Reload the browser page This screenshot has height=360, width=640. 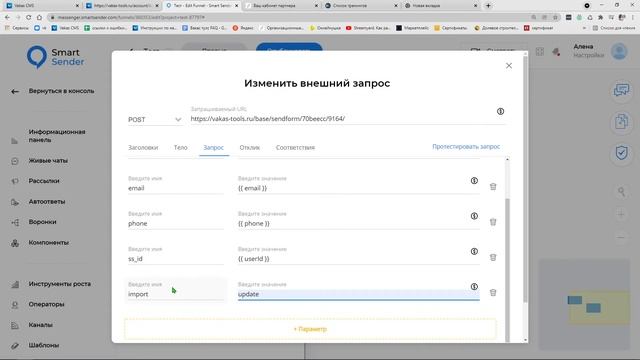click(x=28, y=17)
